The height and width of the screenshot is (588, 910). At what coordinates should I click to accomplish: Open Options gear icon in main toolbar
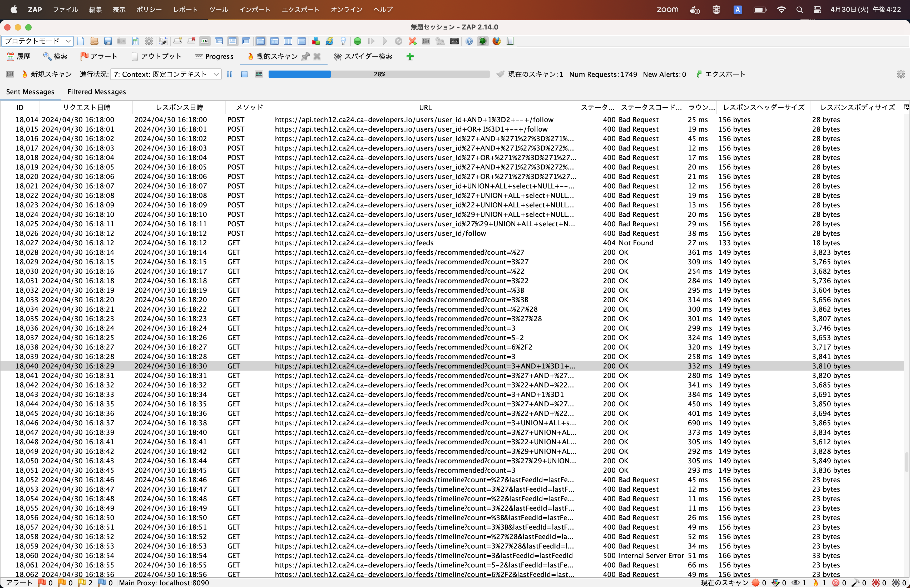click(149, 41)
